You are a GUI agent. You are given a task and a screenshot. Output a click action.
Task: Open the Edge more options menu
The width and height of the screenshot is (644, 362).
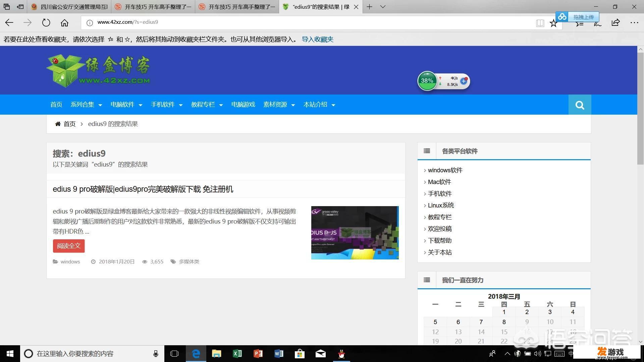[x=634, y=22]
